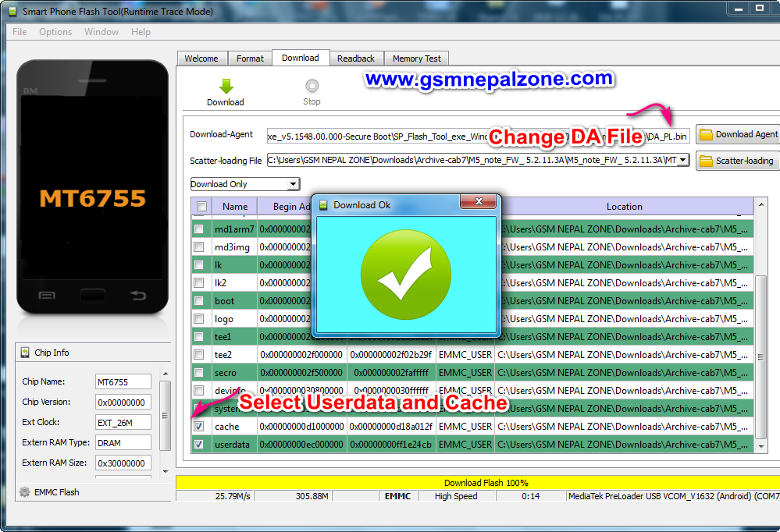Click the partition table scroll-up arrow

pyautogui.click(x=760, y=204)
